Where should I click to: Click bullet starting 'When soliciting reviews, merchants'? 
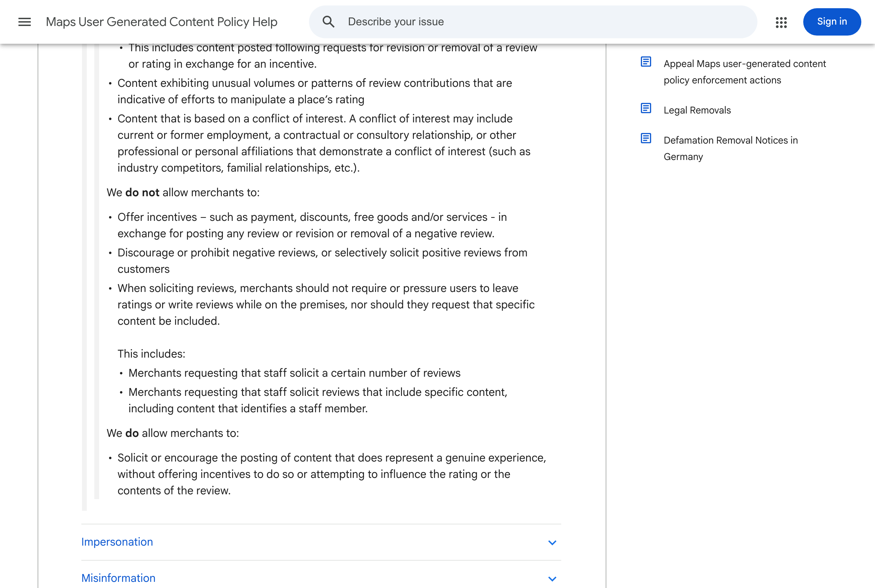pos(326,305)
